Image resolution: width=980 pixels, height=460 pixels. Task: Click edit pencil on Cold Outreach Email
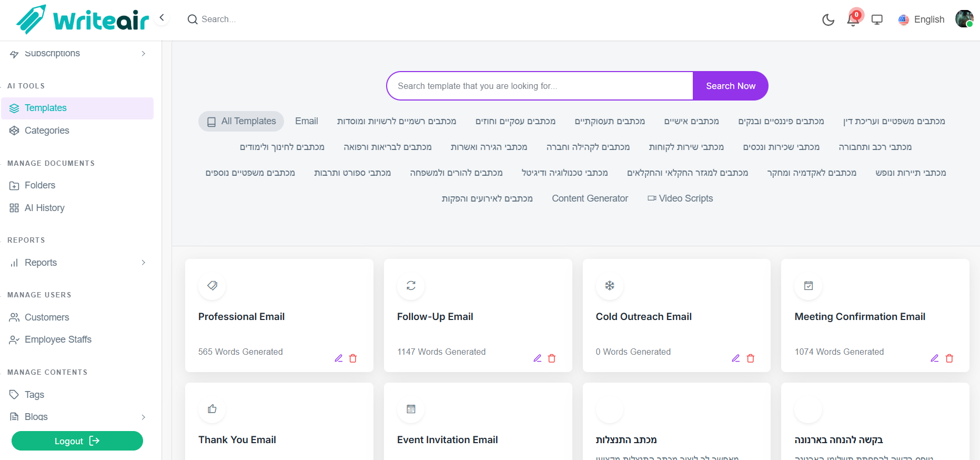point(735,358)
